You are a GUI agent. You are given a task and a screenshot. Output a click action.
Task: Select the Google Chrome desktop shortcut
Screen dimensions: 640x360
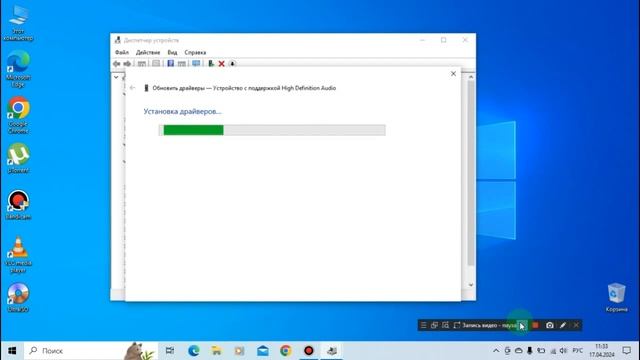click(x=18, y=115)
